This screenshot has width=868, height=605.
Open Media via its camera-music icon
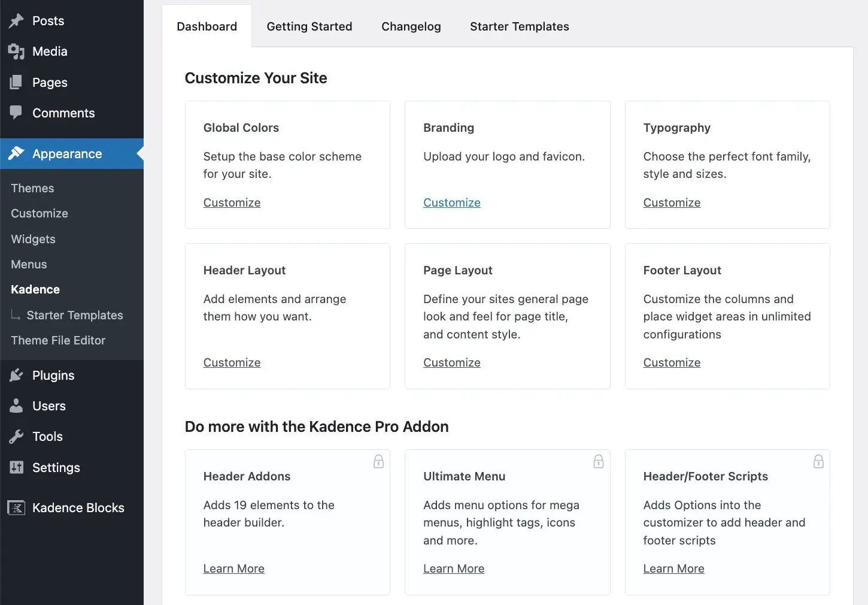(16, 52)
